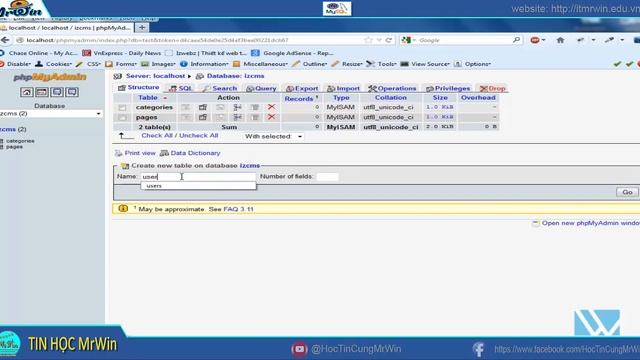Viewport: 640px width, 360px height.
Task: Switch to the Import tab
Action: click(x=343, y=88)
